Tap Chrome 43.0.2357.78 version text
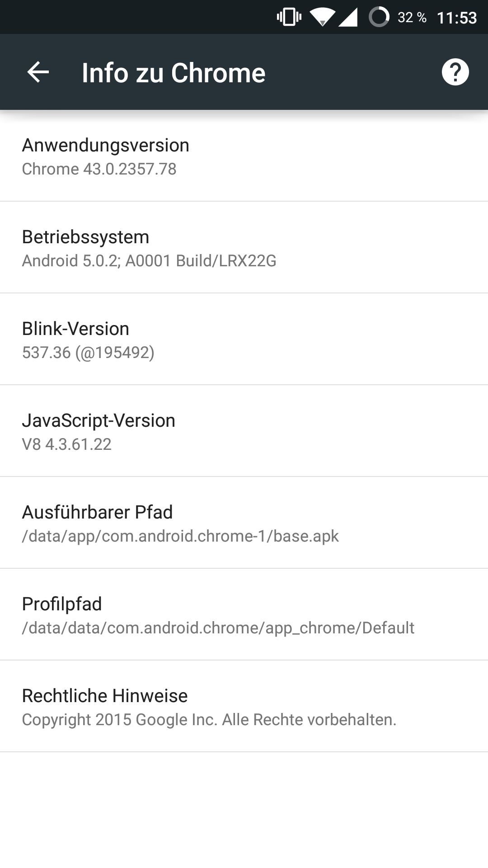 tap(99, 169)
